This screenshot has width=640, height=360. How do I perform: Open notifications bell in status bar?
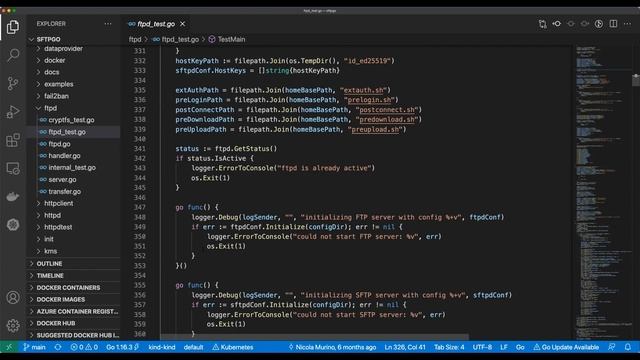point(628,347)
